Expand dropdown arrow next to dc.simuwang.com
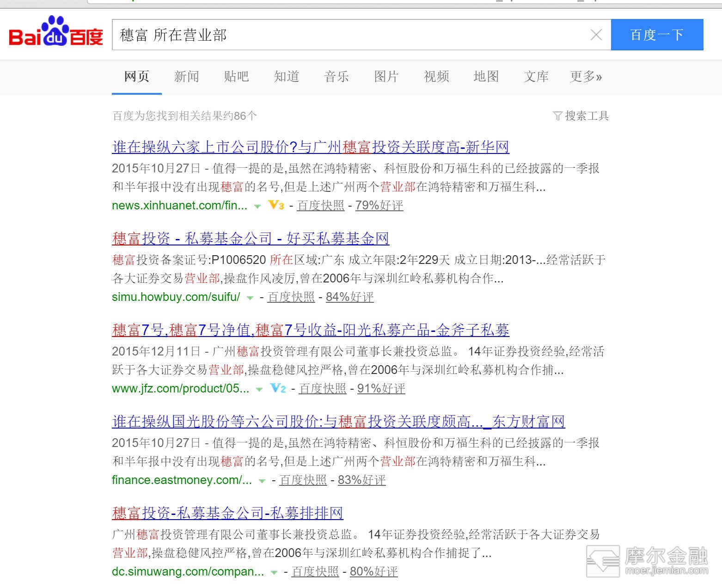This screenshot has width=722, height=588. (274, 573)
